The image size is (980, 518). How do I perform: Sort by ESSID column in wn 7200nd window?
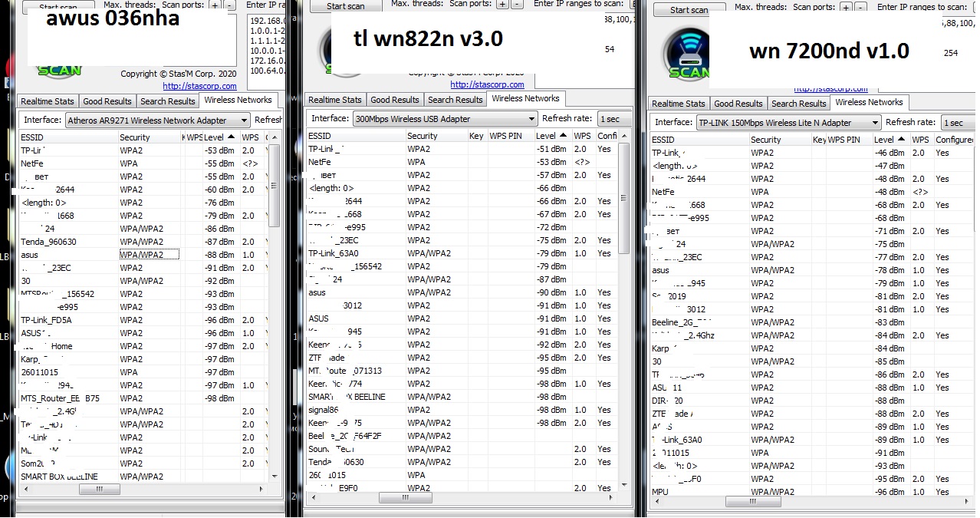699,140
